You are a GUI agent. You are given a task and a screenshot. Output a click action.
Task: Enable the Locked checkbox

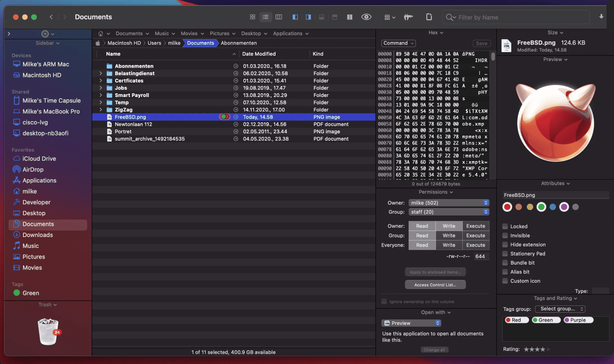[505, 227]
